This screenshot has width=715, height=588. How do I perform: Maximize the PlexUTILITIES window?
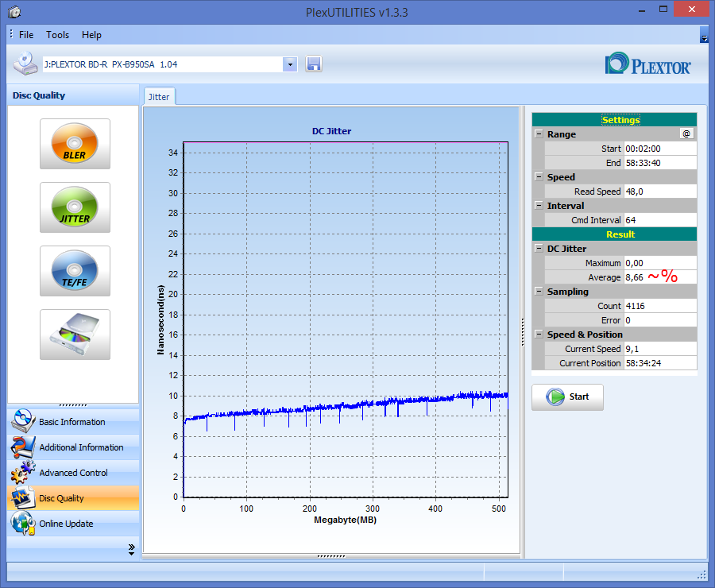pos(663,10)
